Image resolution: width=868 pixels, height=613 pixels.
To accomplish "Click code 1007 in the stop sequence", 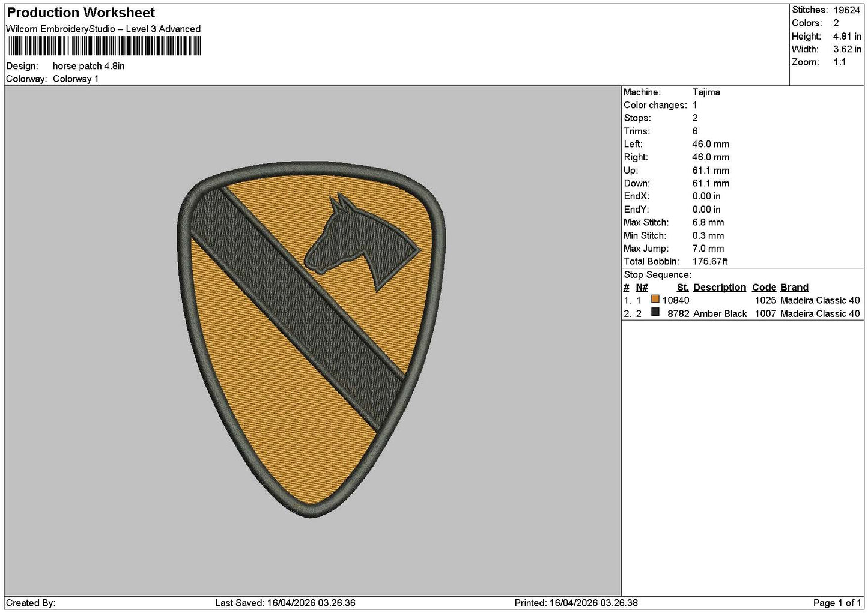I will (765, 313).
